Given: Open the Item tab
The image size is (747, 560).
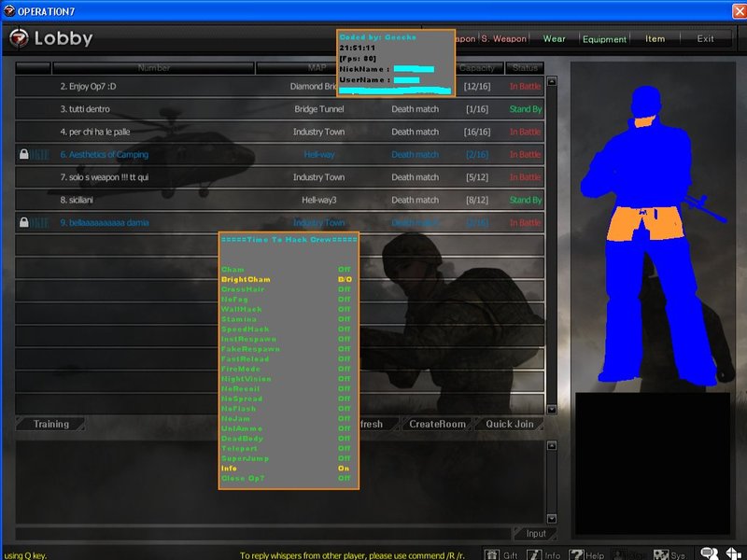Looking at the screenshot, I should 655,38.
